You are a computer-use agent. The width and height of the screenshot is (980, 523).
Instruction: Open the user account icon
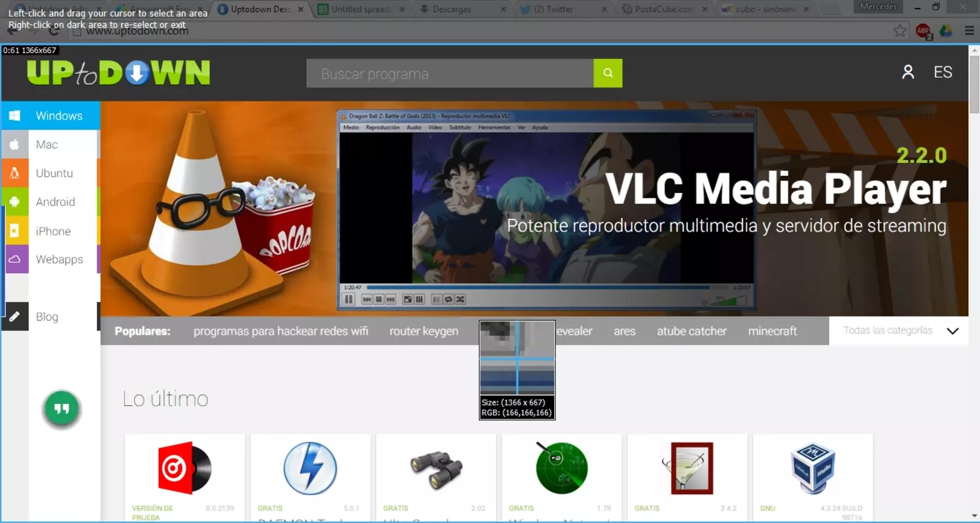[x=908, y=72]
